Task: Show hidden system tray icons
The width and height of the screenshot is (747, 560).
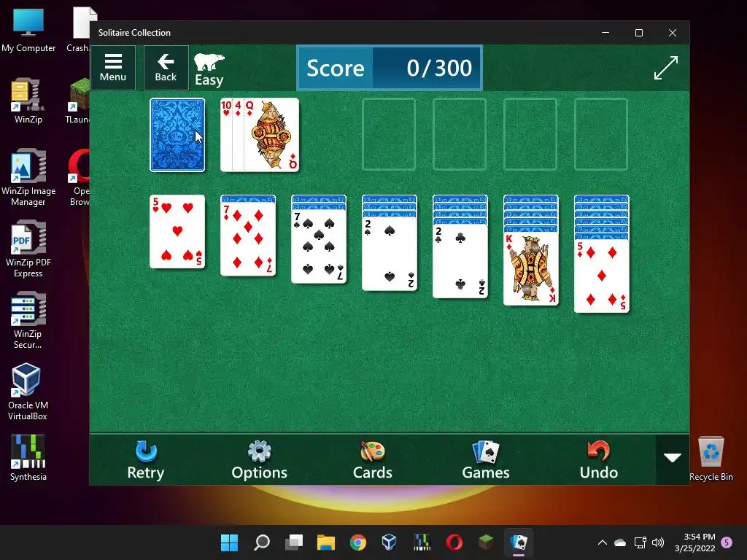Action: [602, 542]
